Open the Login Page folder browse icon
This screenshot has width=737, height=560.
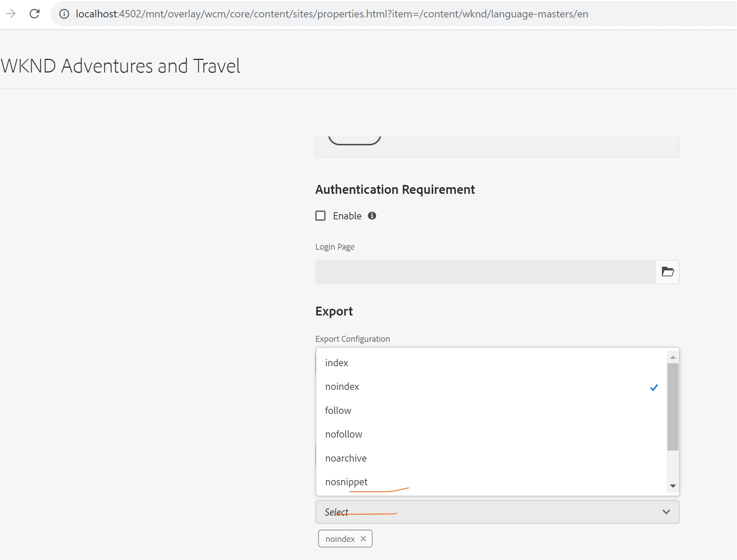pyautogui.click(x=667, y=272)
